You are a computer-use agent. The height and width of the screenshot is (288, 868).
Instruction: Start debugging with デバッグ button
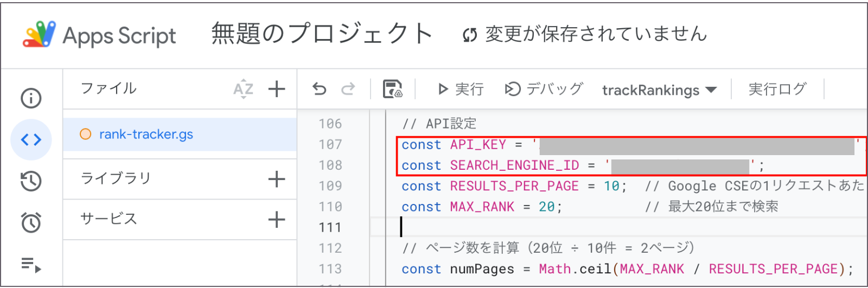pos(544,89)
